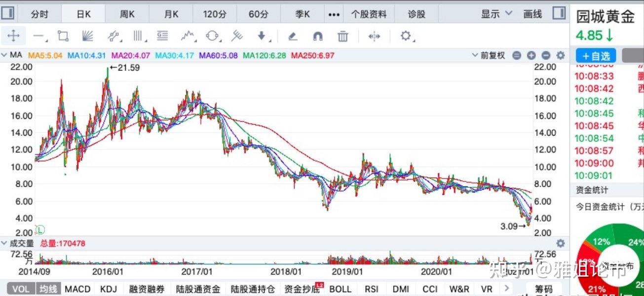This screenshot has width=644, height=296.
Task: Pick the rectangle drawing tool
Action: [63, 36]
